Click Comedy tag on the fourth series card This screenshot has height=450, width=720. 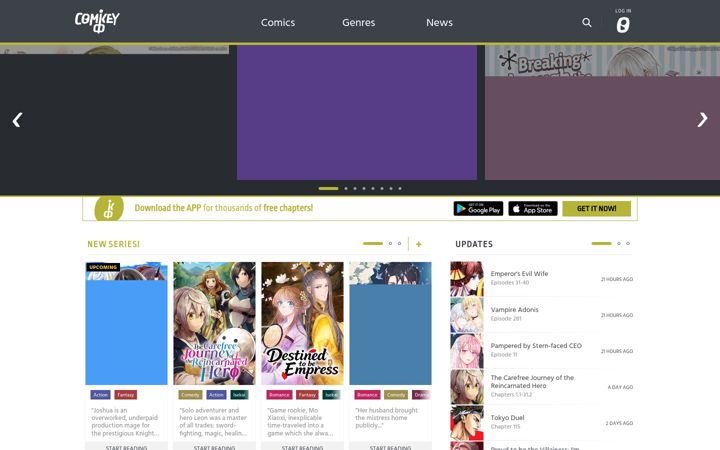(396, 395)
